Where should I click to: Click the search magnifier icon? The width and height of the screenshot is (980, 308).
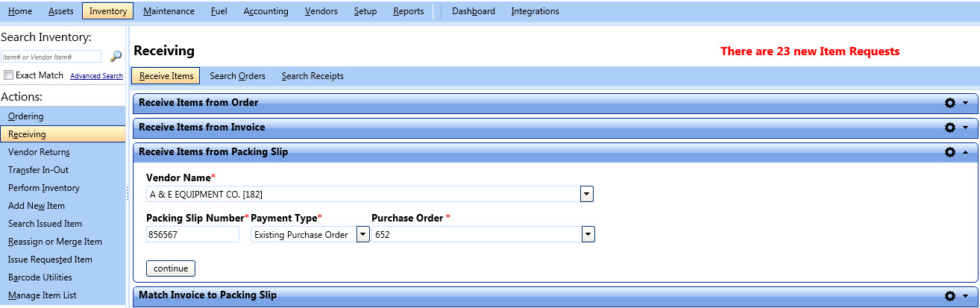coord(116,57)
